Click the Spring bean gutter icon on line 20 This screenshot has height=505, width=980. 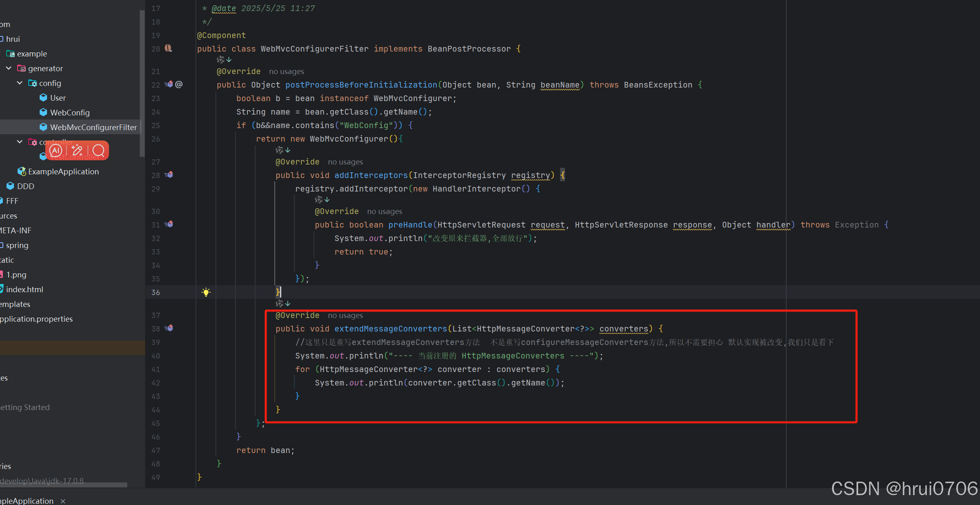pos(168,48)
